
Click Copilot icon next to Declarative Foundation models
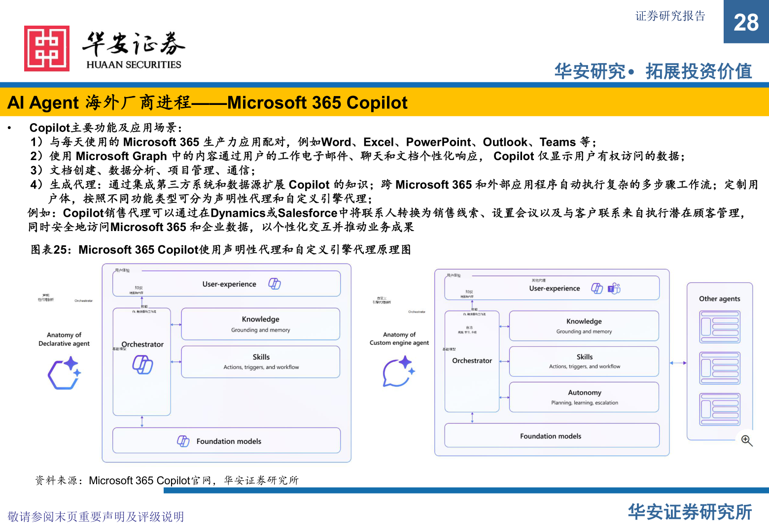[x=183, y=441]
